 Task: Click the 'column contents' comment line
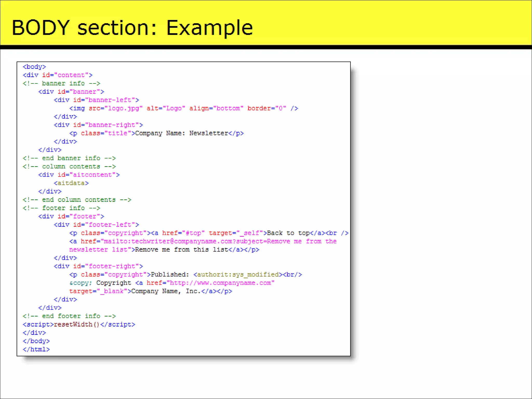point(69,167)
